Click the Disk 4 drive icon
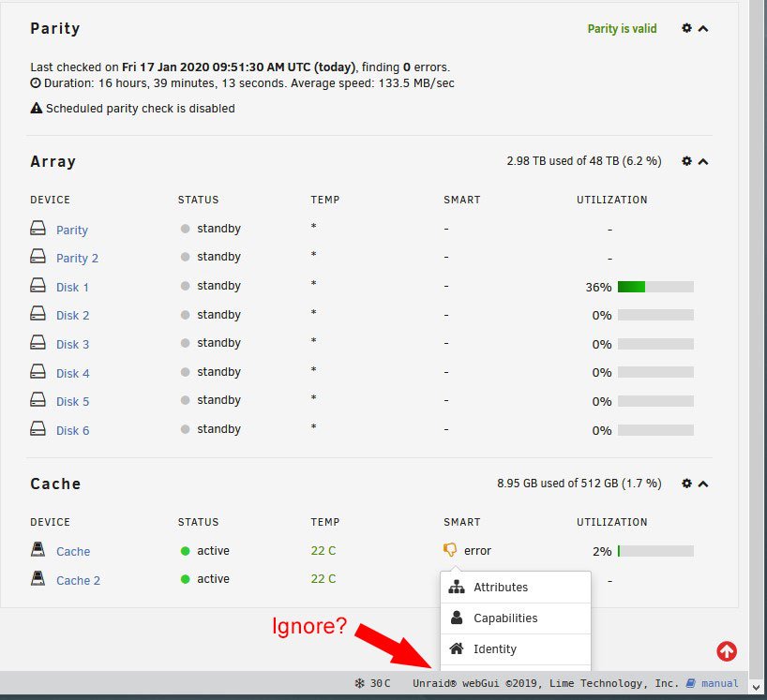This screenshot has width=767, height=700. pos(38,371)
